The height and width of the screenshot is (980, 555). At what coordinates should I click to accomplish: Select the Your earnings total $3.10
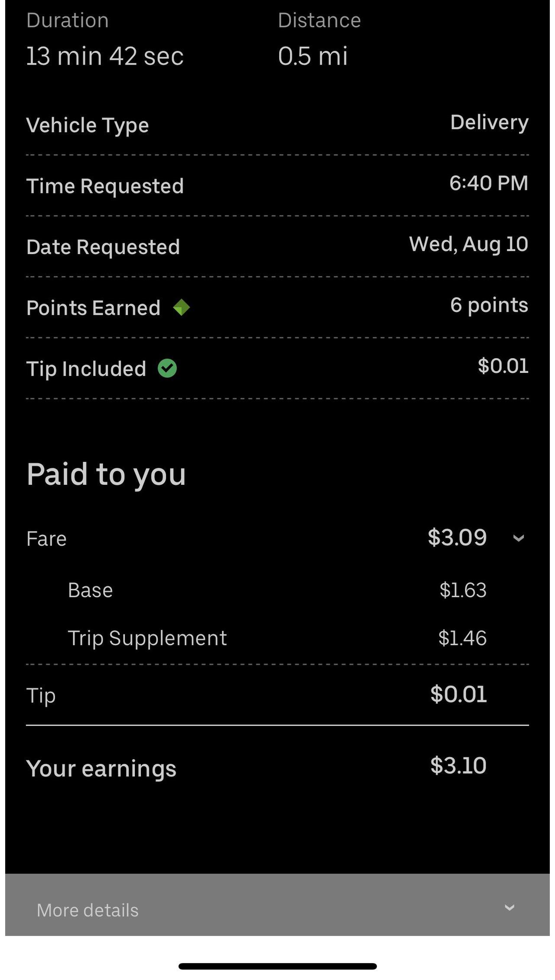(458, 765)
